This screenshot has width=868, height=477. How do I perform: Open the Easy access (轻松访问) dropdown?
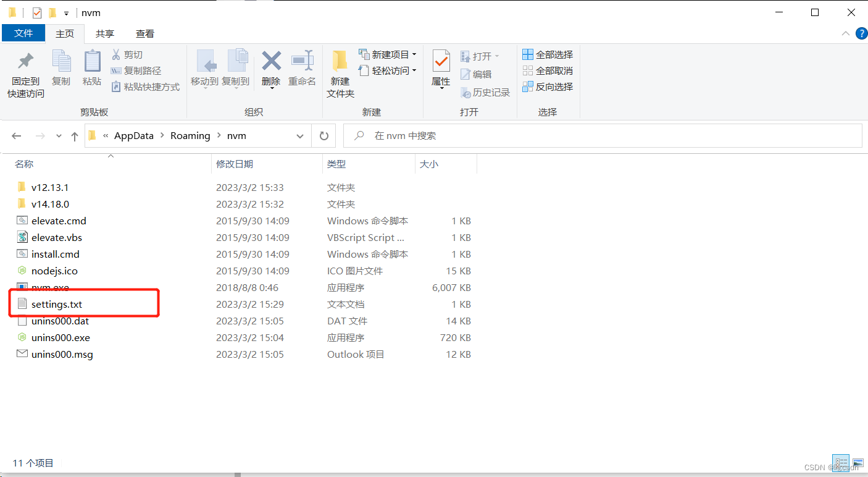tap(388, 71)
